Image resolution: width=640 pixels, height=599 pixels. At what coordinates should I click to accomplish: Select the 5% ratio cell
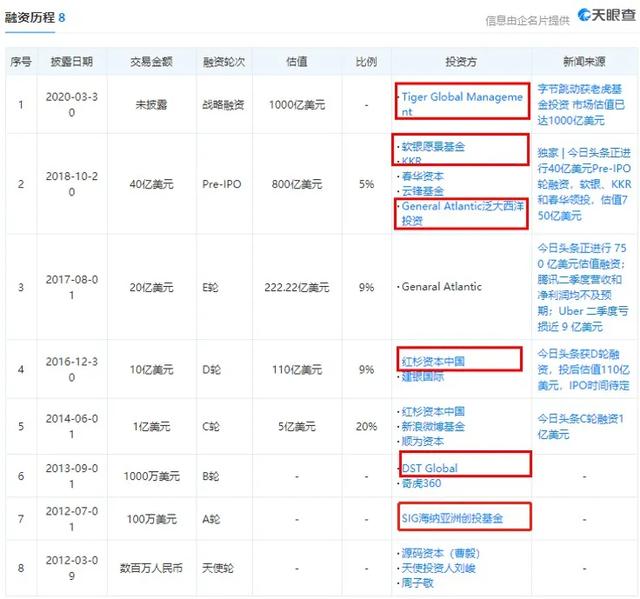[366, 184]
